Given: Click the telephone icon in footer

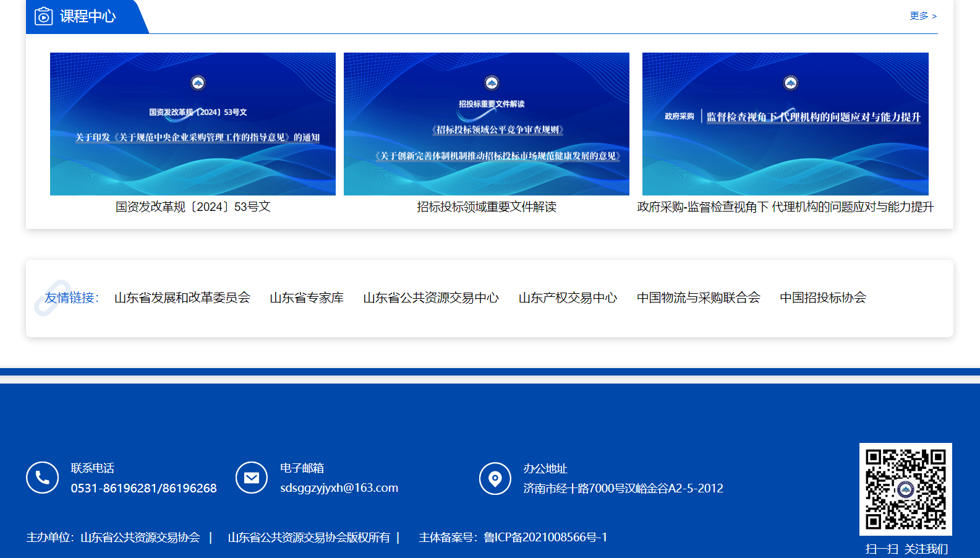Looking at the screenshot, I should point(42,478).
